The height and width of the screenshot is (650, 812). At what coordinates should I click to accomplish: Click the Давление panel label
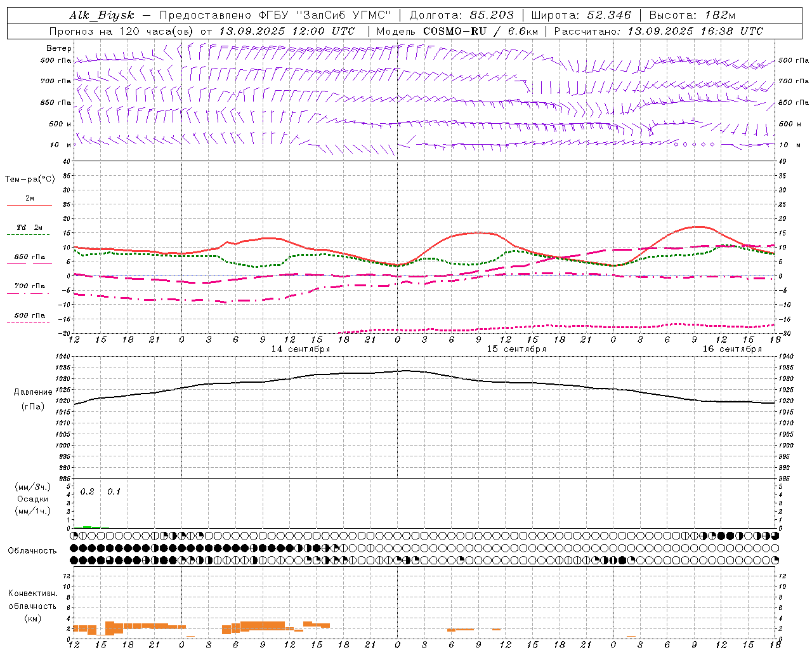click(33, 392)
